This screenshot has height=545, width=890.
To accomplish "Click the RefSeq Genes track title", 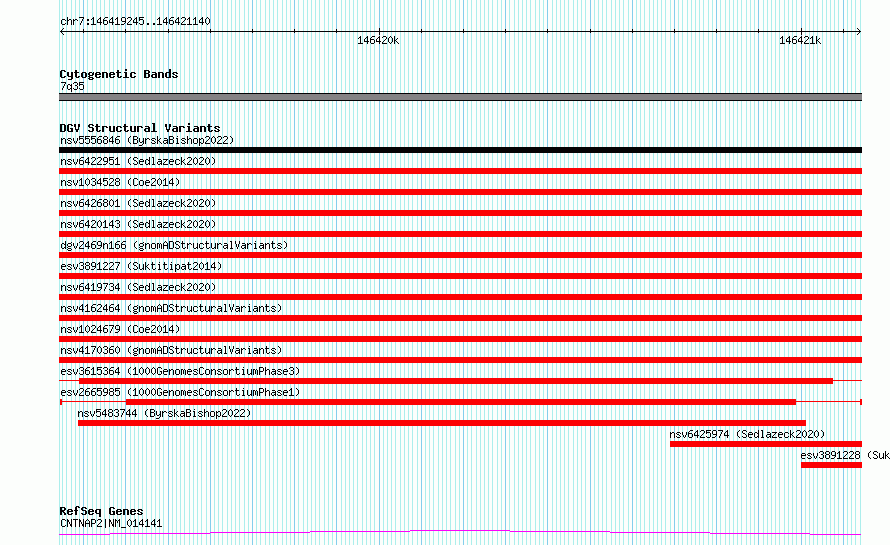I will click(101, 511).
